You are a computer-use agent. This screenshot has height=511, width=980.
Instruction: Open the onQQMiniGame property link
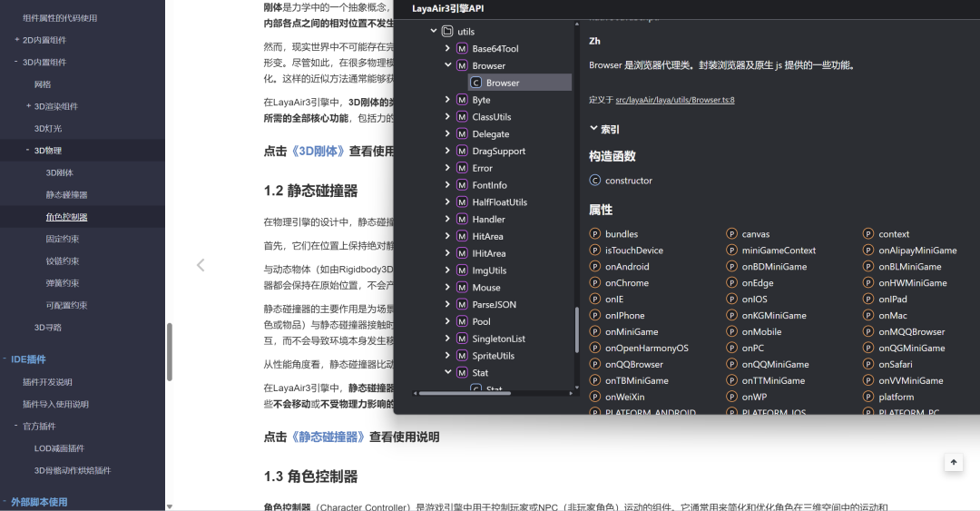click(775, 364)
